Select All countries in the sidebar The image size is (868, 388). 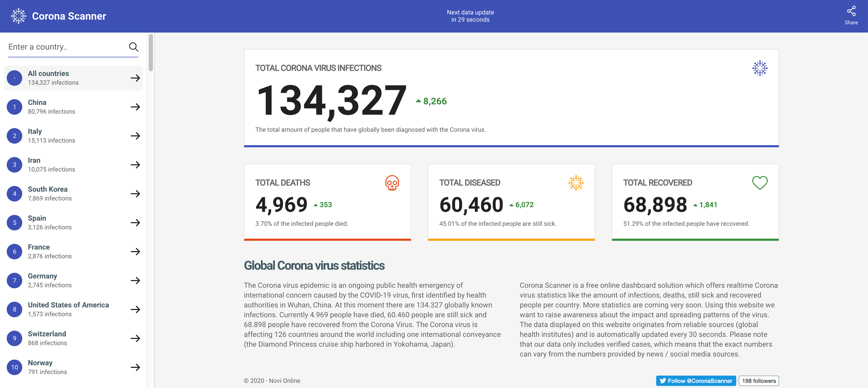point(73,78)
